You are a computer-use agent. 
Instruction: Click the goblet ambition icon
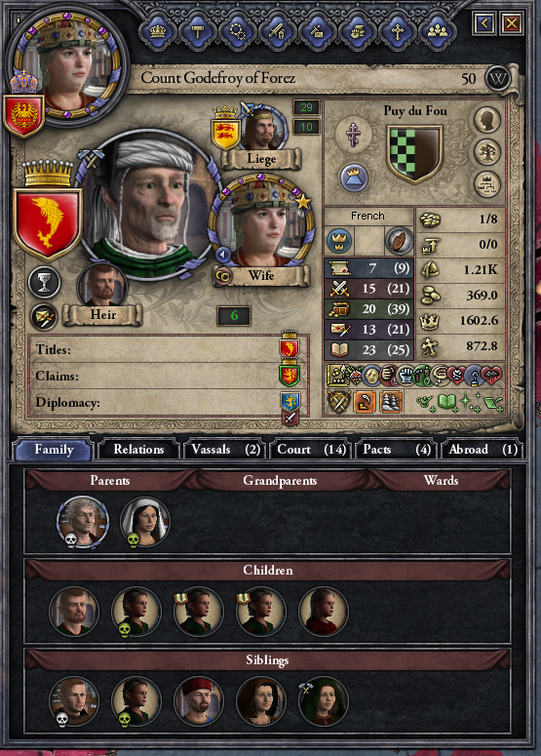pyautogui.click(x=44, y=283)
